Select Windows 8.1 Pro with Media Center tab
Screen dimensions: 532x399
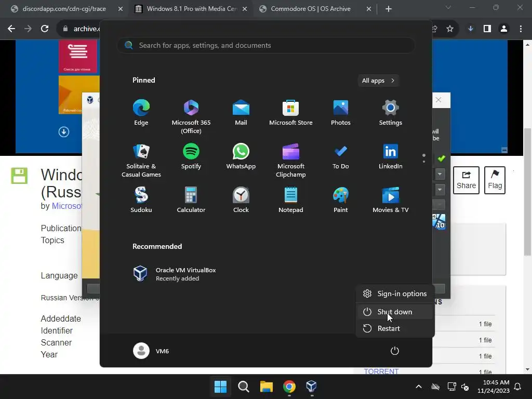click(x=192, y=9)
